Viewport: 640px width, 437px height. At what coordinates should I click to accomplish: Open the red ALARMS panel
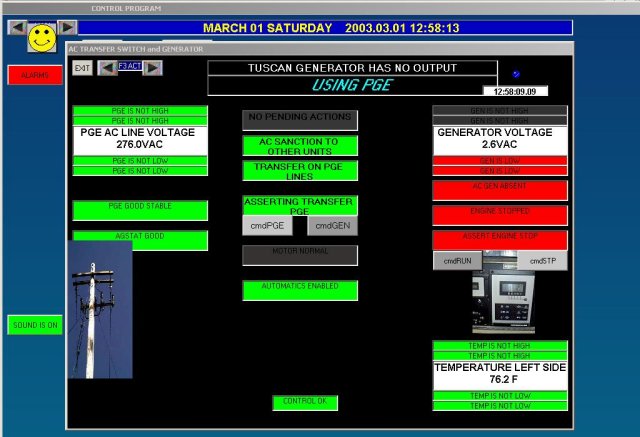[x=34, y=75]
